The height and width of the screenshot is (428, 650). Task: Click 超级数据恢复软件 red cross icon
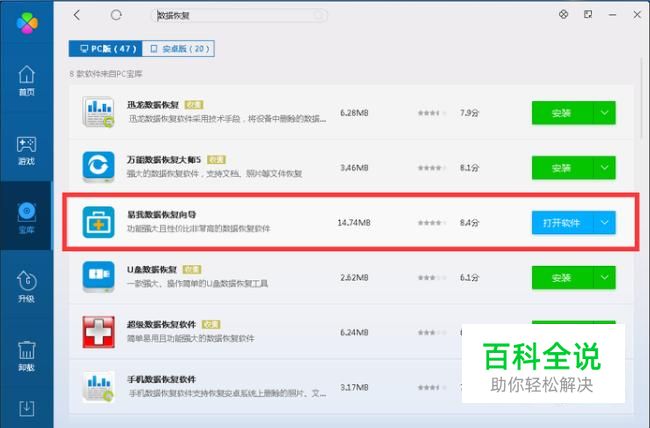click(98, 332)
